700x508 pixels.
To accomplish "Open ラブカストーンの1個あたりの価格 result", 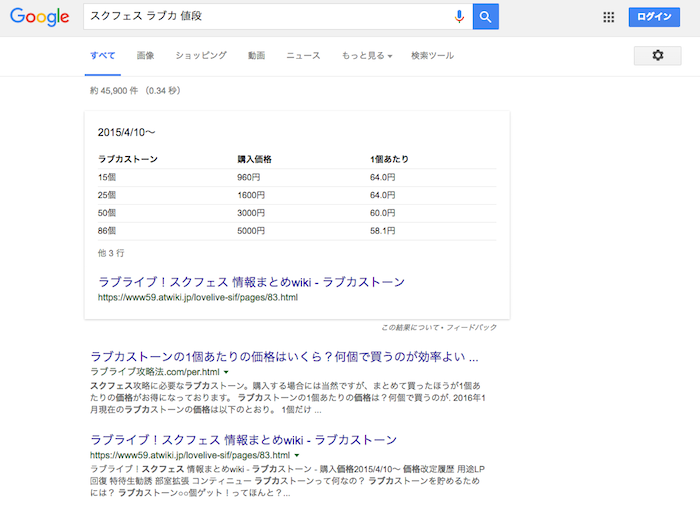I will [284, 356].
